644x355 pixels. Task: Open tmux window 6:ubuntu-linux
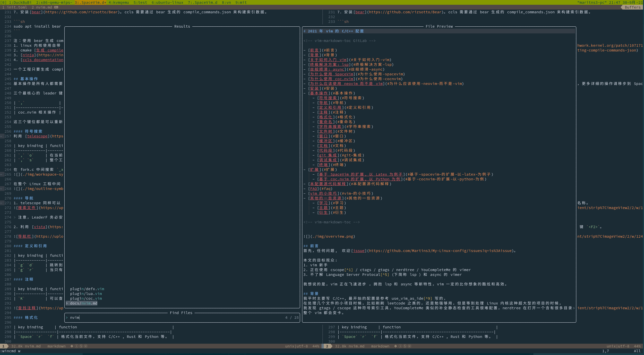point(168,3)
